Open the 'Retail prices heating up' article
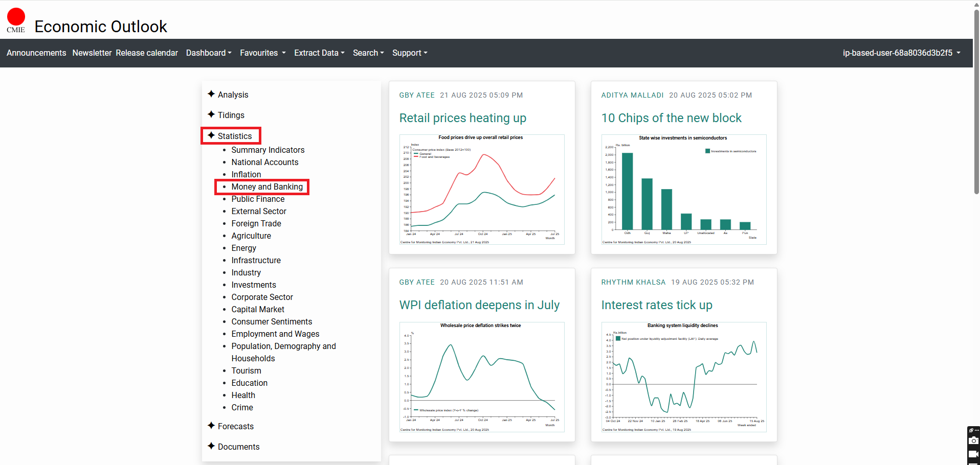Image resolution: width=980 pixels, height=465 pixels. [462, 118]
